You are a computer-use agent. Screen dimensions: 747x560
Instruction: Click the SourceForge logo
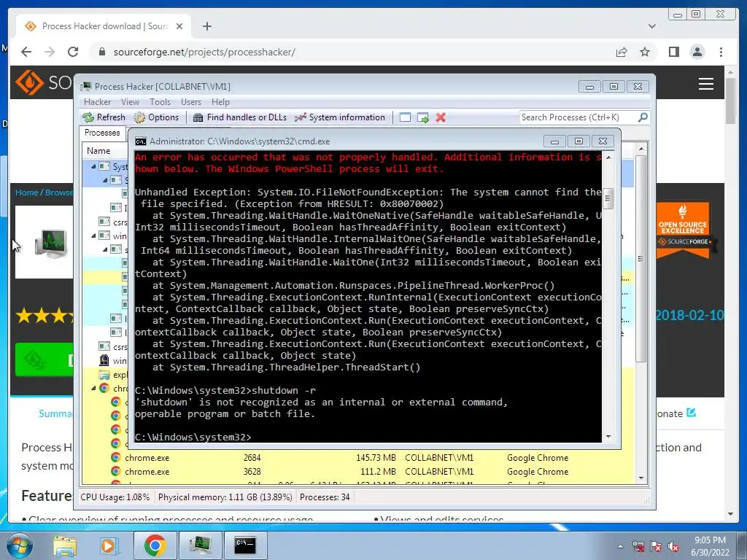pyautogui.click(x=44, y=83)
